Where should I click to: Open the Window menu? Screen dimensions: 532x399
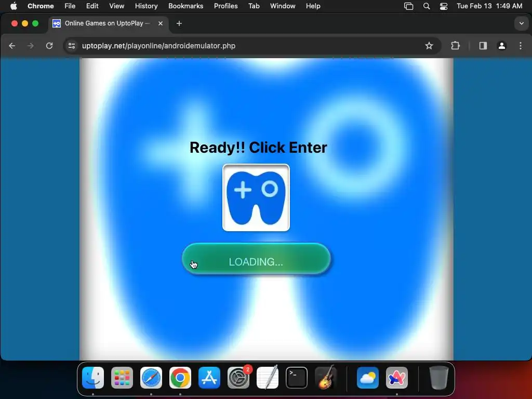tap(283, 6)
